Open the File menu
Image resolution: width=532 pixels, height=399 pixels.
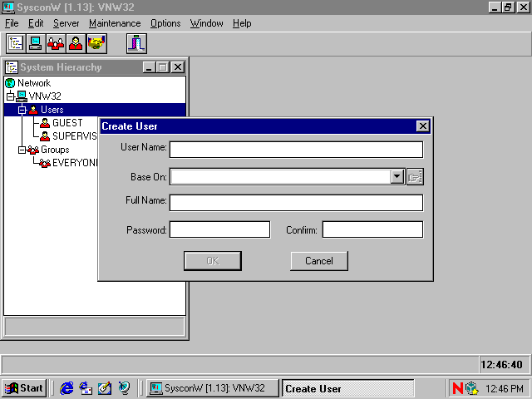tap(12, 23)
